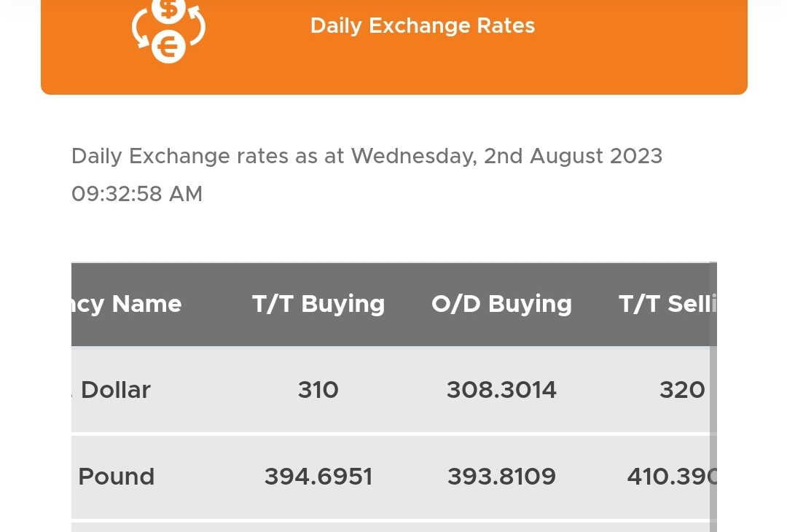Click the 09:32:58 AM timestamp

(137, 194)
